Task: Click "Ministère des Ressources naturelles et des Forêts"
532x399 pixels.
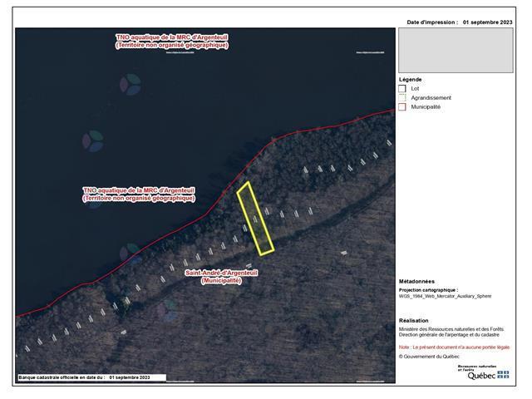Action: (451, 329)
